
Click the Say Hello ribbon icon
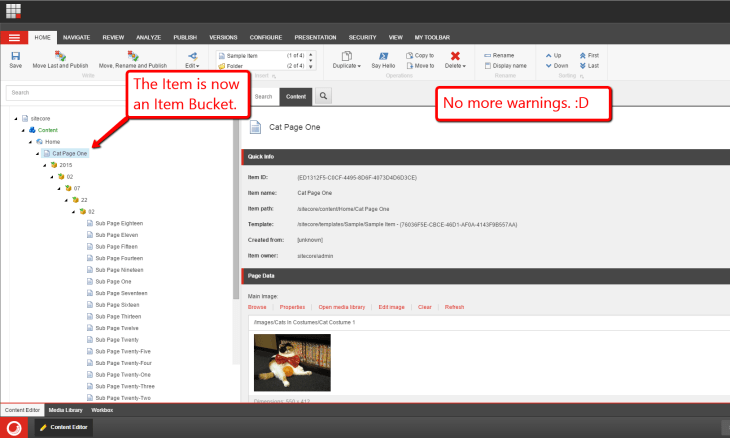coord(383,57)
